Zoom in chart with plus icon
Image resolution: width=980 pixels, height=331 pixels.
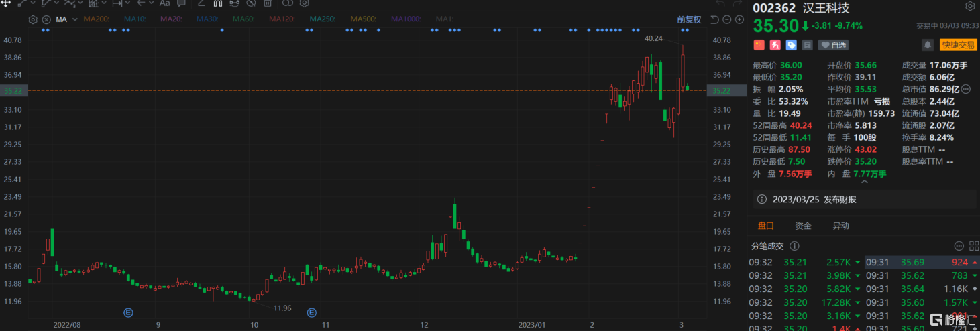pos(739,20)
